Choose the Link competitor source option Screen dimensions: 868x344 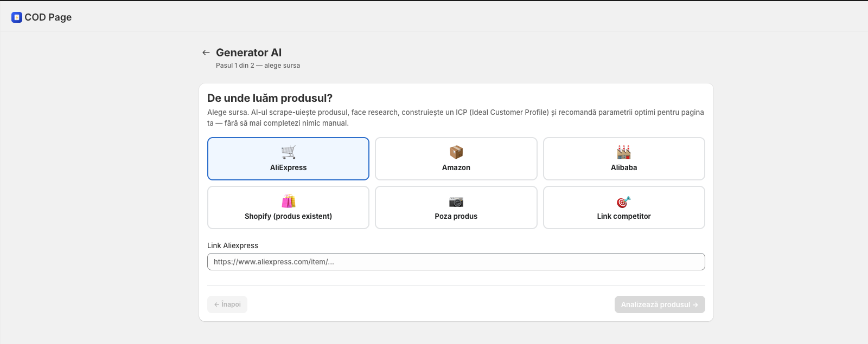pos(624,207)
